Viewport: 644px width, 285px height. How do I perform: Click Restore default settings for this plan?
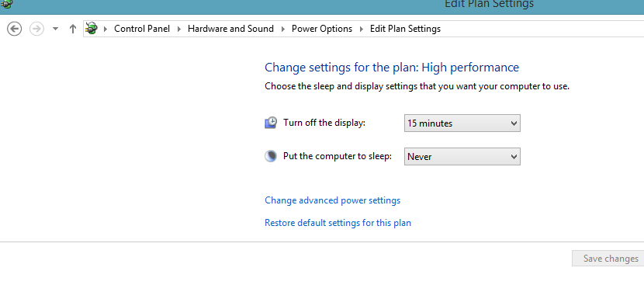[338, 223]
